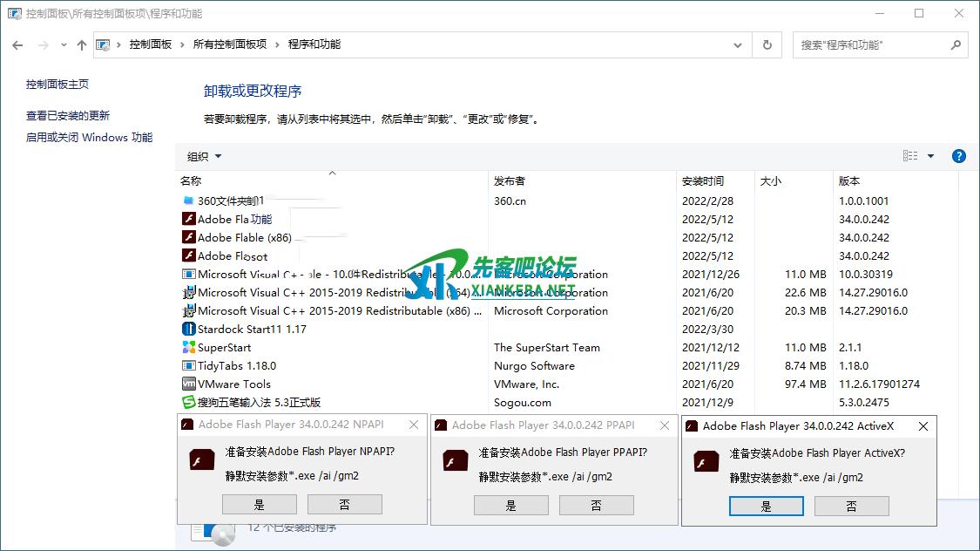980x551 pixels.
Task: Expand the recent locations dropdown arrow
Action: pos(64,45)
